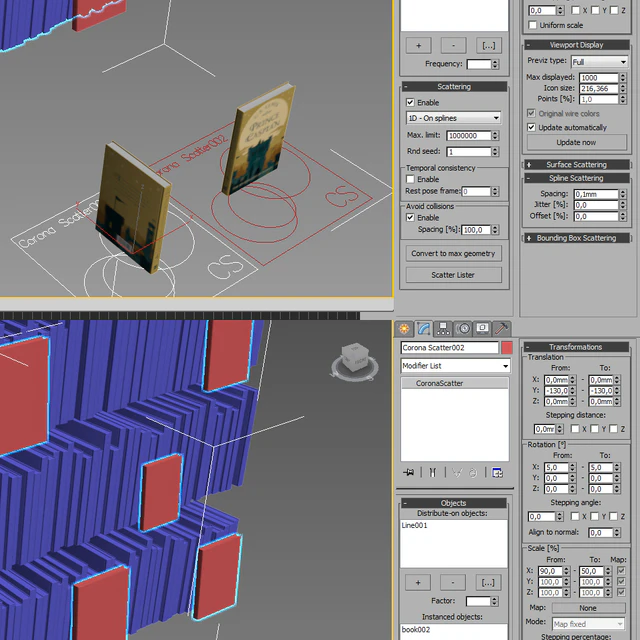Click the ViewCube in the viewport

click(354, 361)
